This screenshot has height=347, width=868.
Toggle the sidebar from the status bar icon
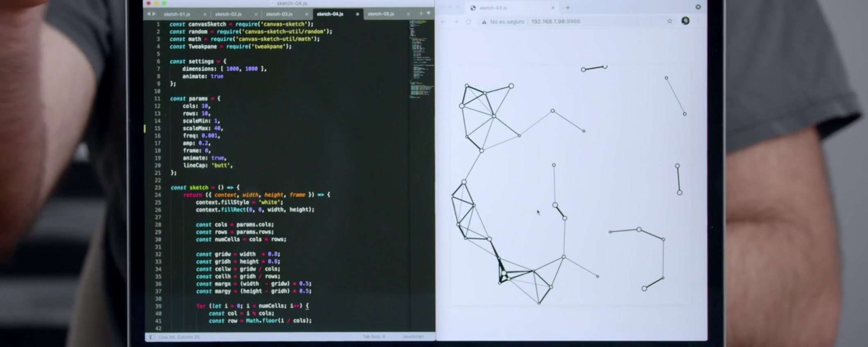(x=151, y=337)
